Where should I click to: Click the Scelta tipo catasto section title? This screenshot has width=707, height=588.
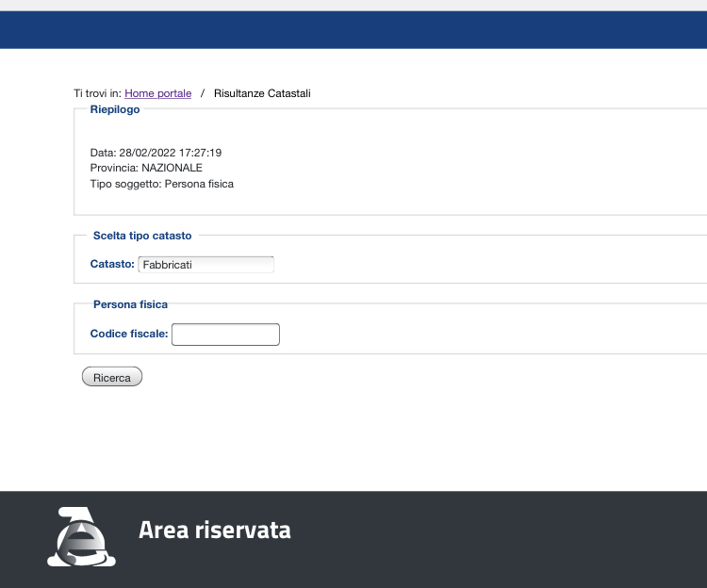pos(142,236)
